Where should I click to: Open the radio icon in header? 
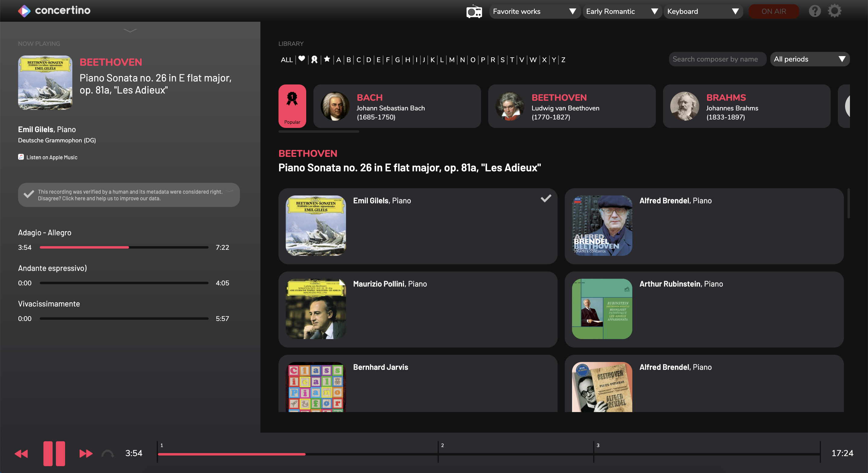click(x=474, y=11)
